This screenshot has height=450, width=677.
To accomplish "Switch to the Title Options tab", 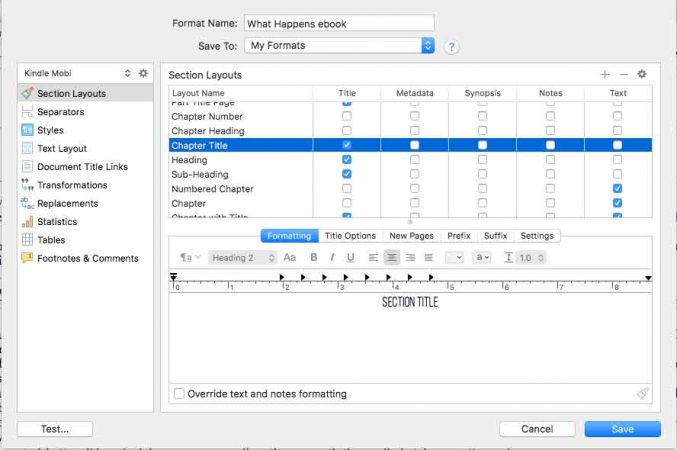I will (350, 236).
